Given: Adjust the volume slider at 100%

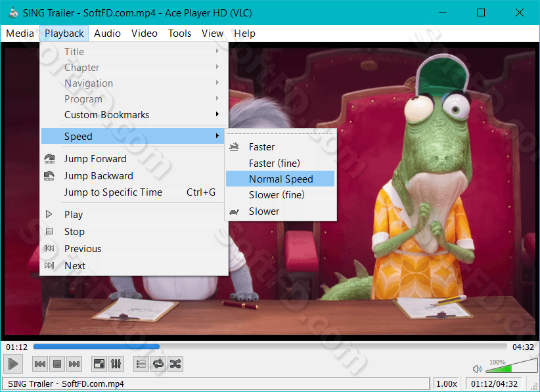Looking at the screenshot, I should click(x=511, y=366).
